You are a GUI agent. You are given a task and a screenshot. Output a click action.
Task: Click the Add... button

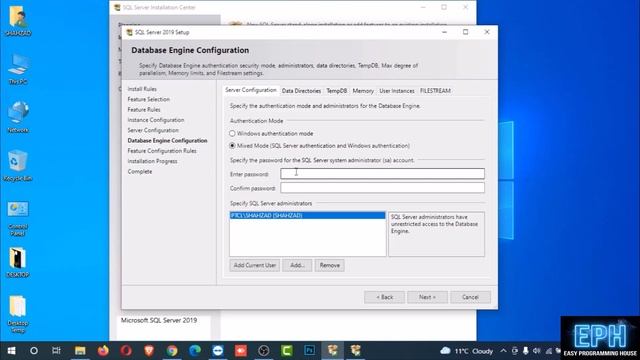pos(297,265)
